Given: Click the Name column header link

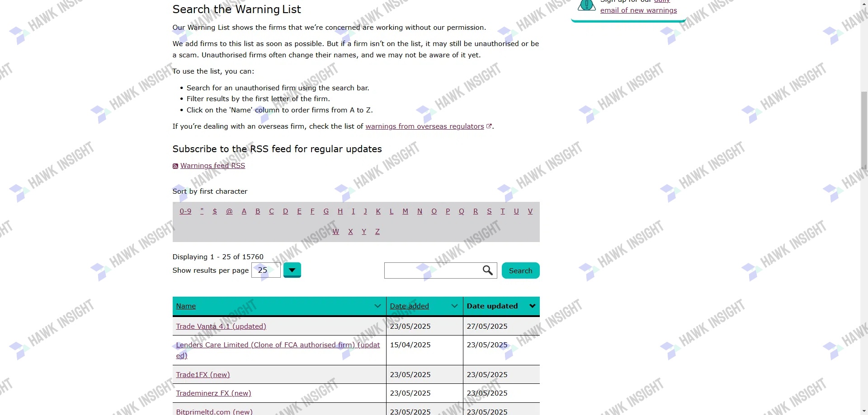Looking at the screenshot, I should click(186, 306).
